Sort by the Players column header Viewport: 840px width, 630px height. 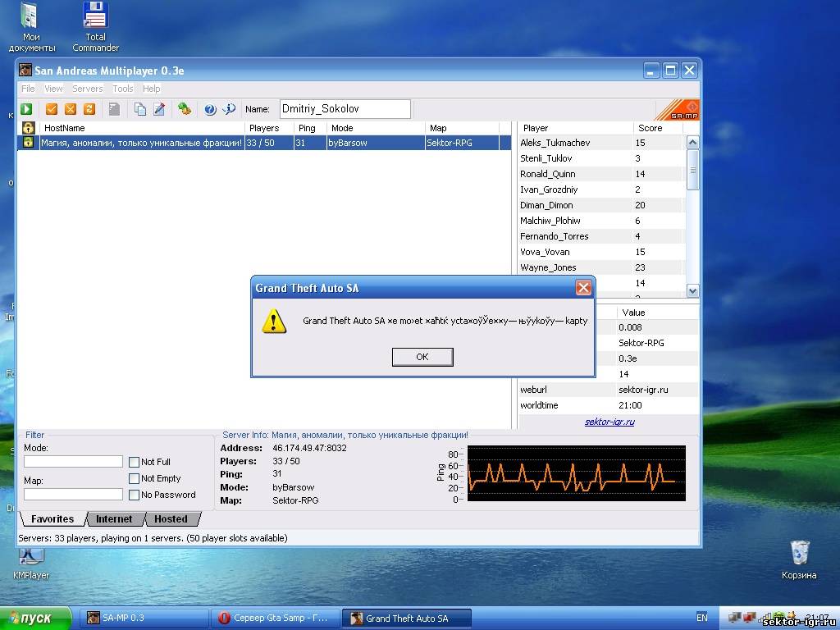269,128
